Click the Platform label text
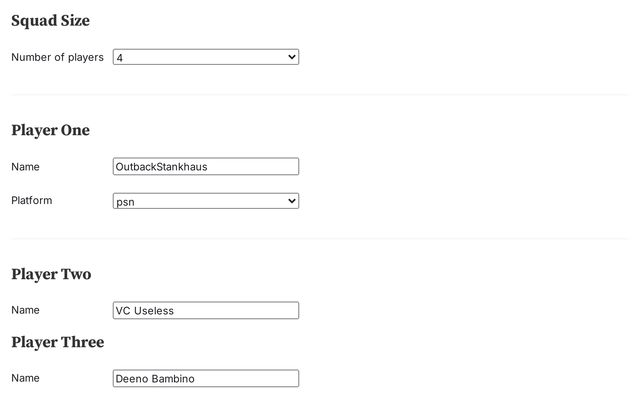This screenshot has width=640, height=400. pos(31,200)
